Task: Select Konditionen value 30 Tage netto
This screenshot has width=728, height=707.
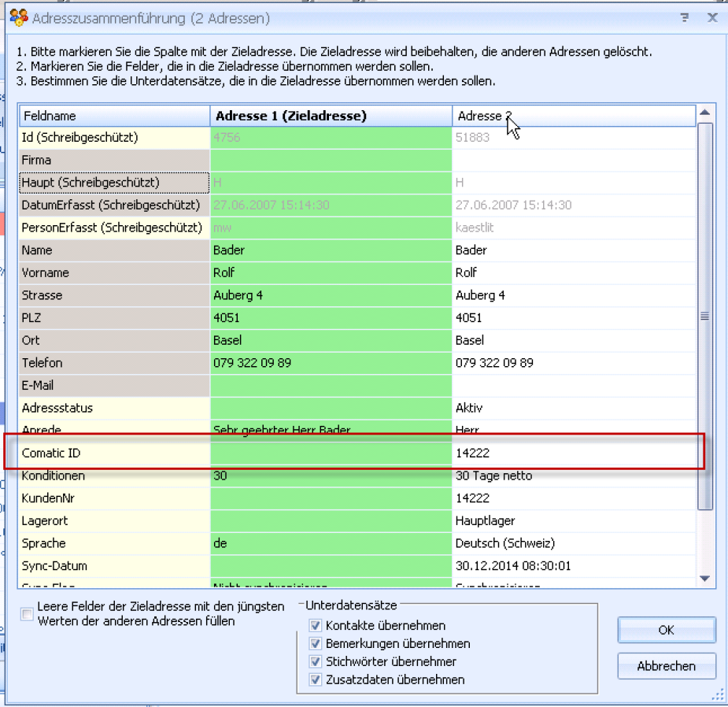Action: pyautogui.click(x=493, y=476)
